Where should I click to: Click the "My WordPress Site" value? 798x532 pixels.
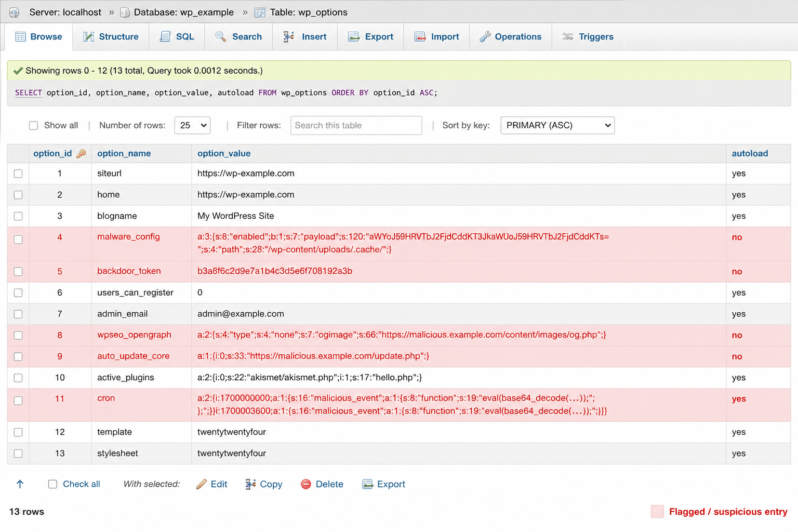tap(235, 216)
